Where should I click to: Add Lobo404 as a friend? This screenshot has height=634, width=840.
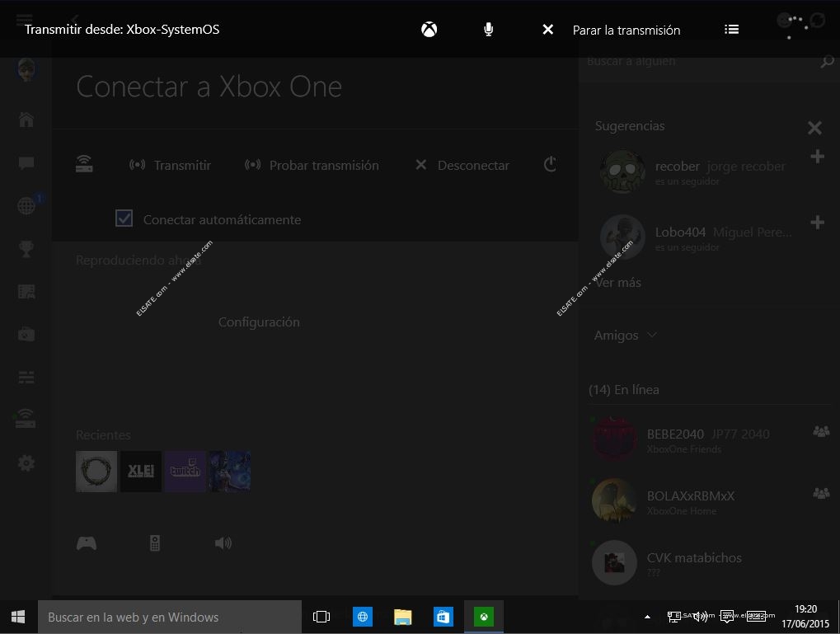point(817,222)
